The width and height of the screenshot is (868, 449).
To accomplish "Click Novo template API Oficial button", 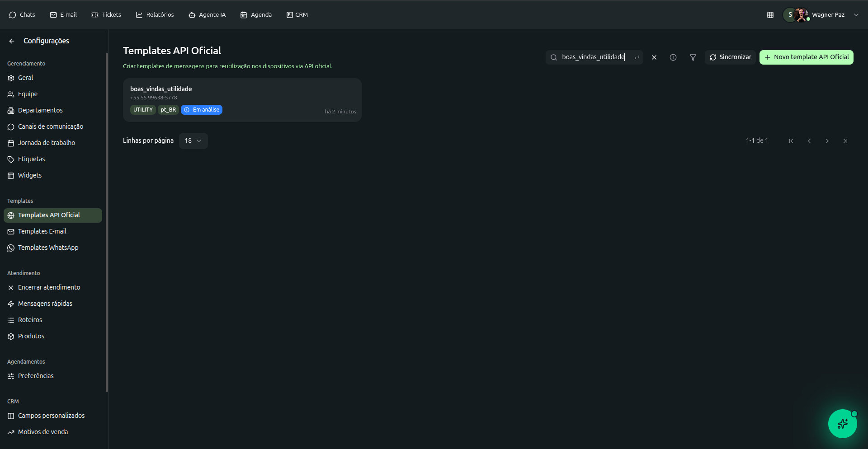I will [x=806, y=57].
